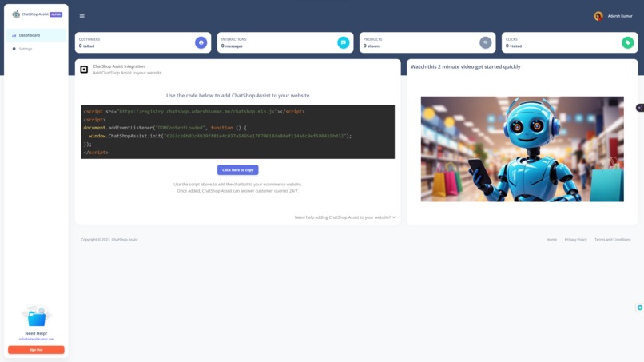
Task: Click the info@adarshkumar.me email link
Action: tap(36, 339)
